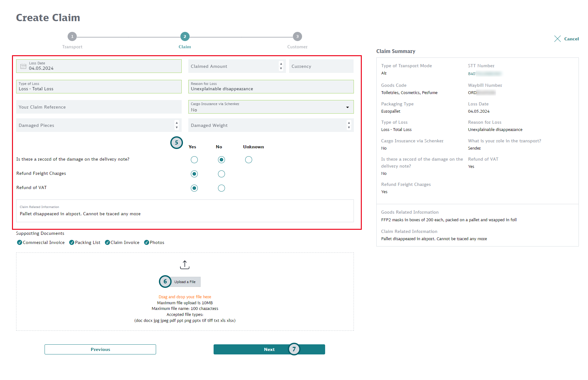Screen dimensions: 588x380
Task: Click the step 1 Transport circle icon
Action: click(x=72, y=36)
